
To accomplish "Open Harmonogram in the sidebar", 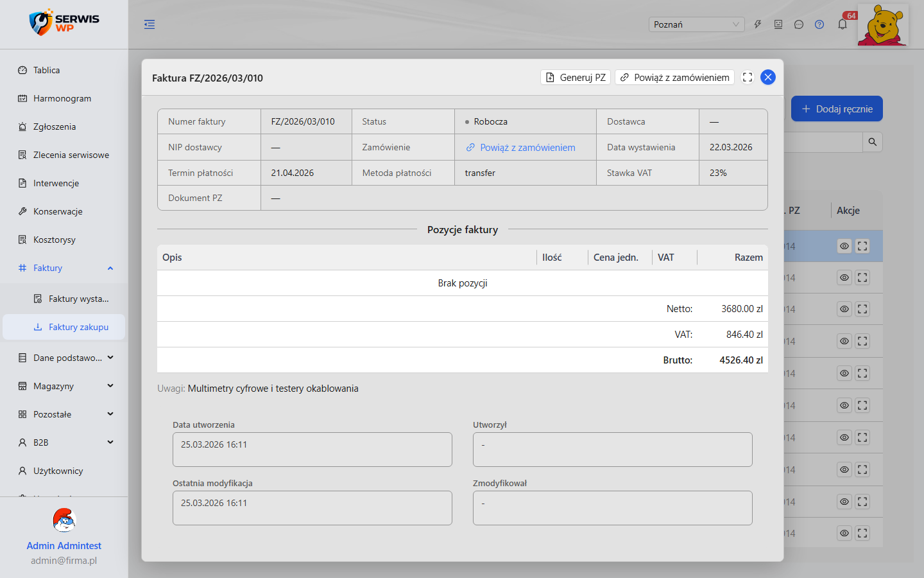I will [x=64, y=98].
